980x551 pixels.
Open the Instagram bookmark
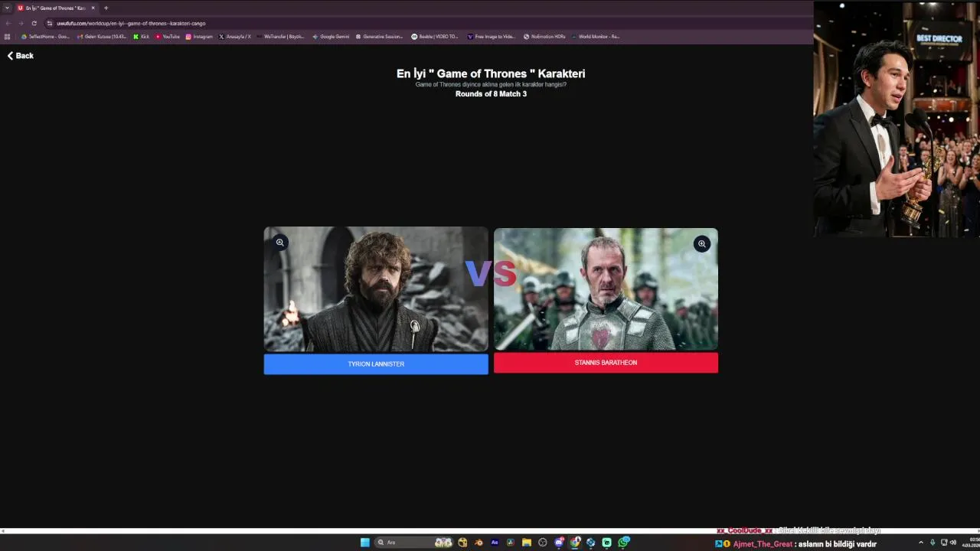click(199, 37)
